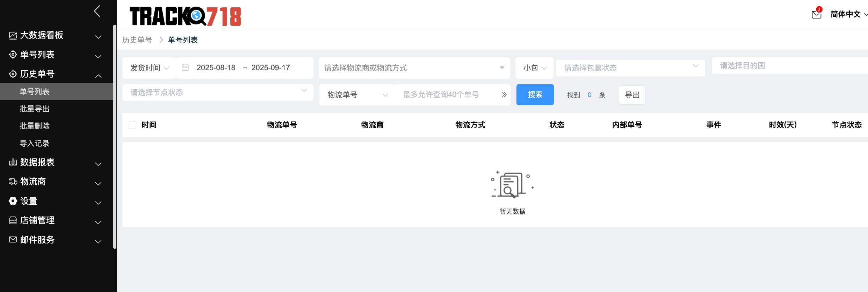Click the blue 搜索 search button
The height and width of the screenshot is (292, 868).
point(535,95)
